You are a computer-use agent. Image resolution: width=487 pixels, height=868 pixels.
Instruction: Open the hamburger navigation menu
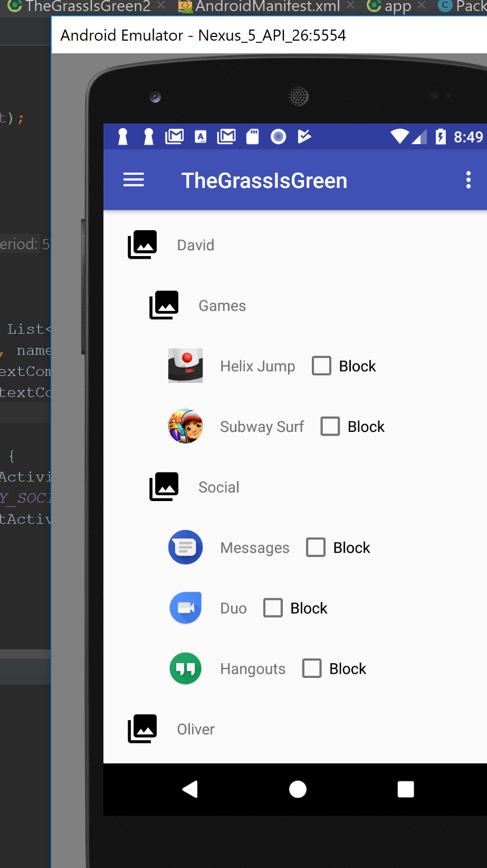click(x=133, y=180)
